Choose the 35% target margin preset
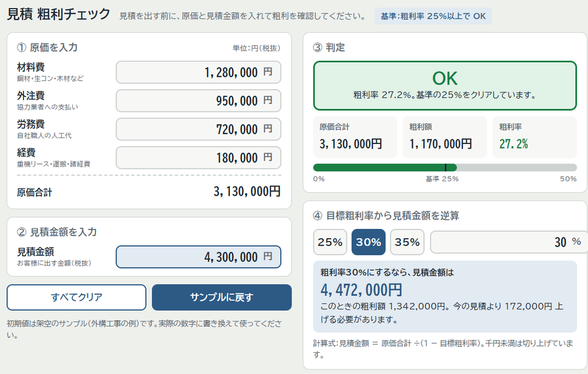The image size is (588, 374). point(407,242)
